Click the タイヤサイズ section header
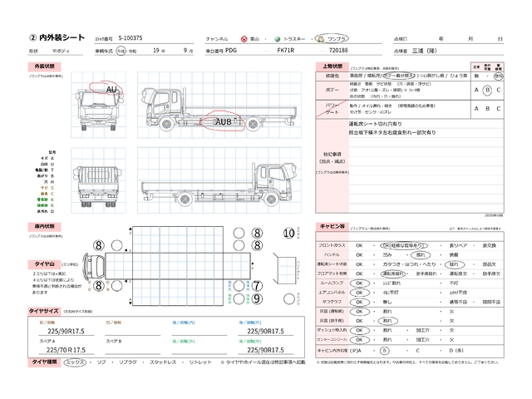 point(43,311)
